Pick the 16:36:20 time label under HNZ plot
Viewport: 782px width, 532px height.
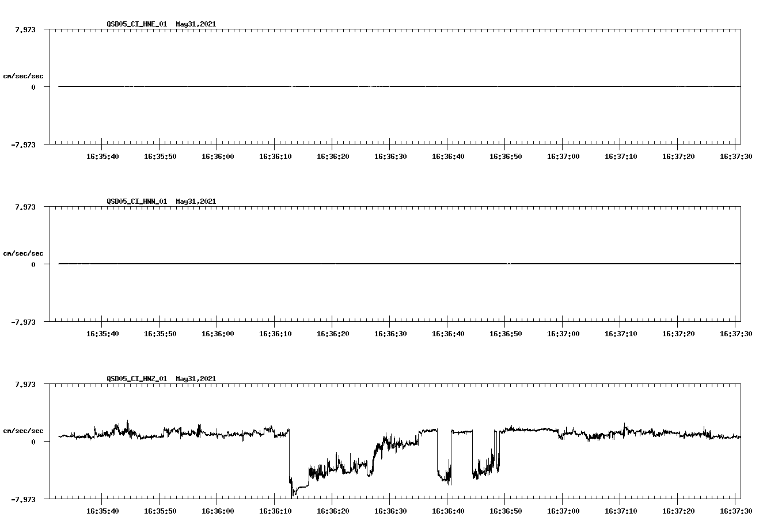[x=333, y=511]
